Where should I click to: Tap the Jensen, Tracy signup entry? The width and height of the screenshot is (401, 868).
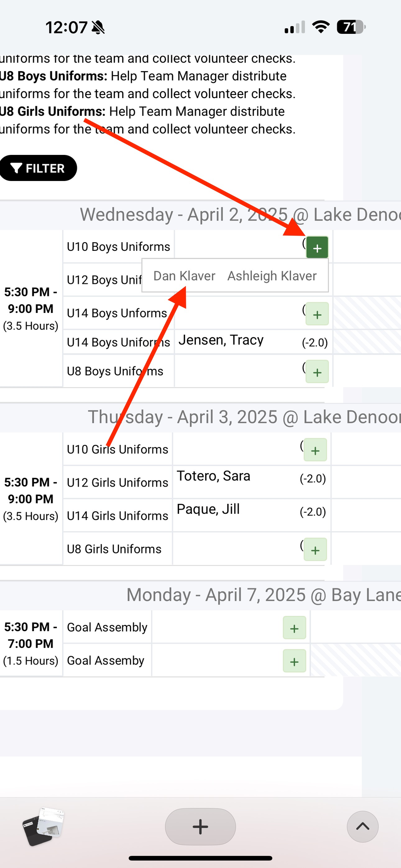[x=221, y=340]
